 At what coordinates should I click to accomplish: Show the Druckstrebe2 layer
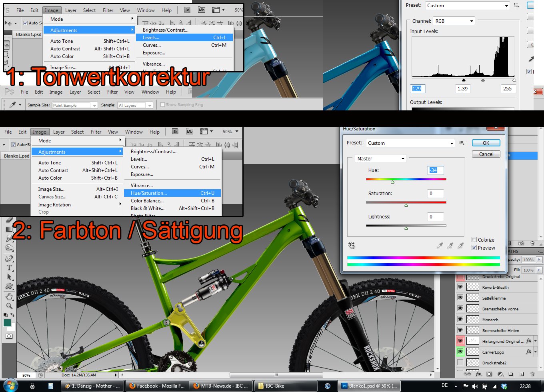pyautogui.click(x=460, y=362)
